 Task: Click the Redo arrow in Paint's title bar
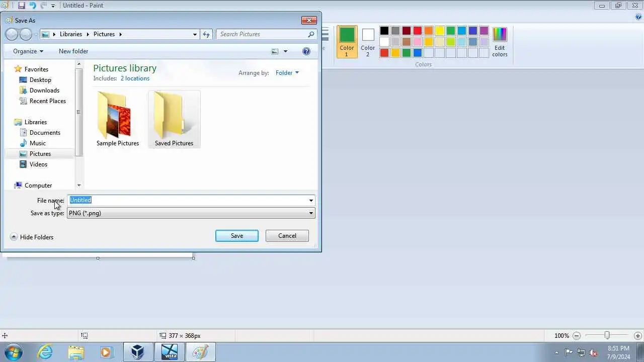click(x=44, y=6)
